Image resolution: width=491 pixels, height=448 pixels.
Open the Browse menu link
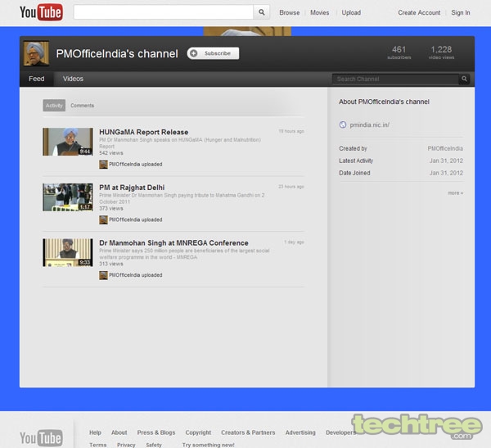pos(290,12)
